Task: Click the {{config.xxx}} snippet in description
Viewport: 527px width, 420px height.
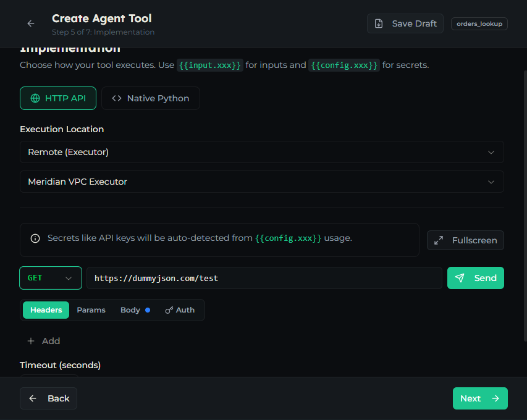Action: [344, 65]
